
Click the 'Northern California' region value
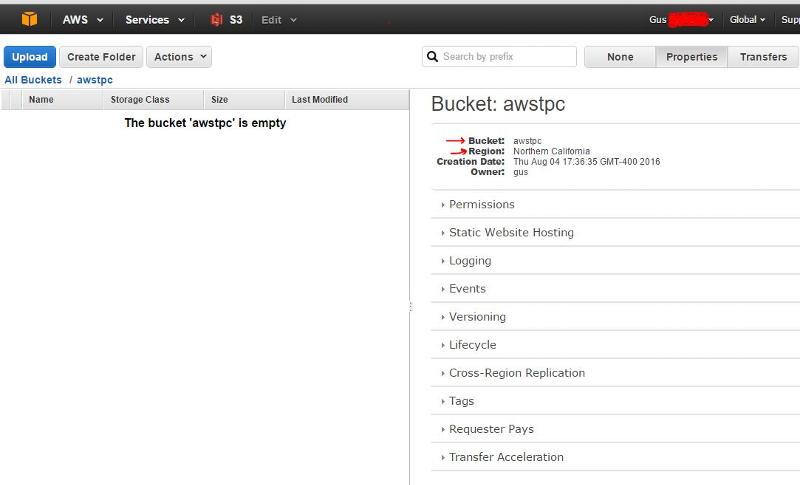pos(552,151)
